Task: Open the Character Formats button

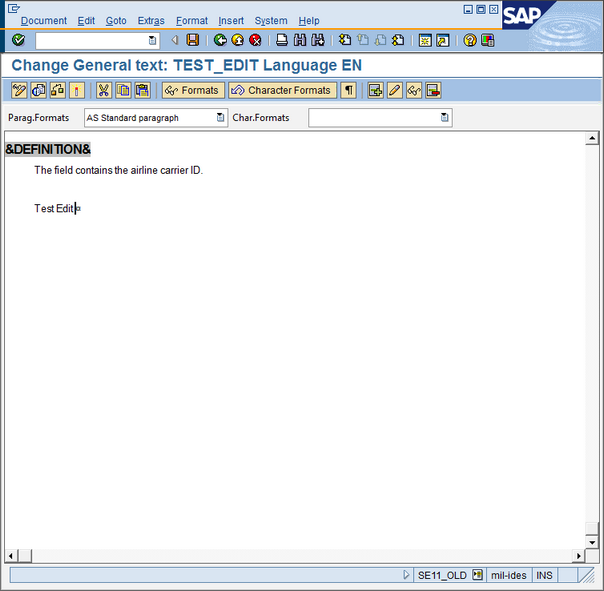Action: point(282,91)
